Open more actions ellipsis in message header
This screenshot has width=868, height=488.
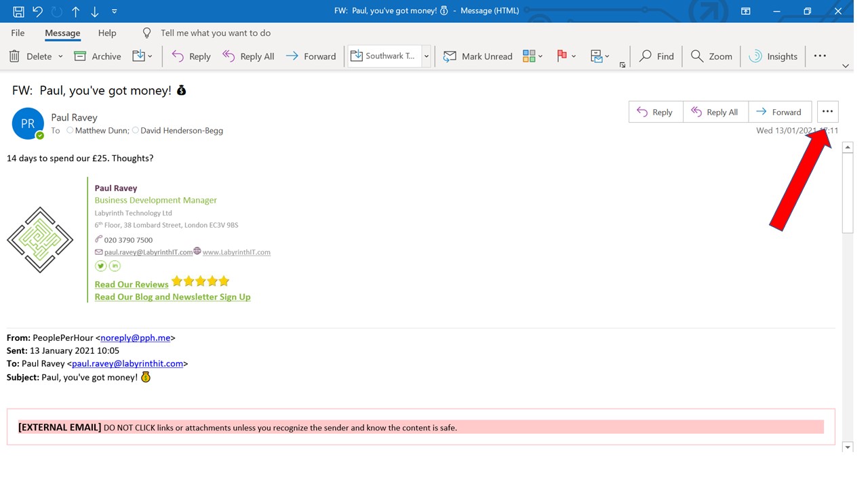pos(827,112)
